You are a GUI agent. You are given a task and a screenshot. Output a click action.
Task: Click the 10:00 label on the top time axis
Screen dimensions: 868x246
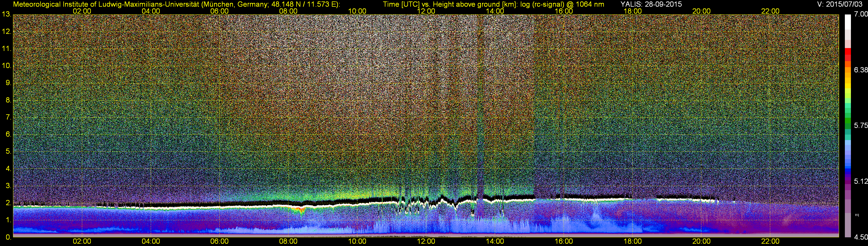tap(357, 11)
